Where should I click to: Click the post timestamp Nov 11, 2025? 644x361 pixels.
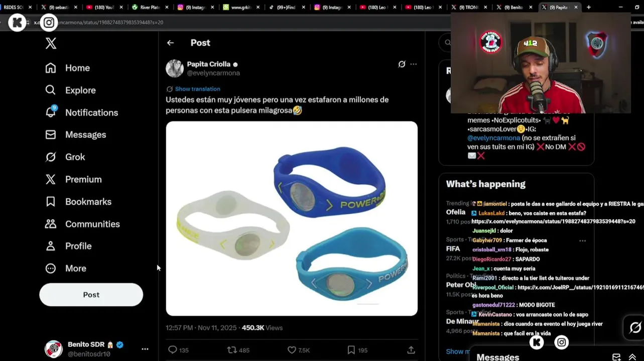point(201,328)
